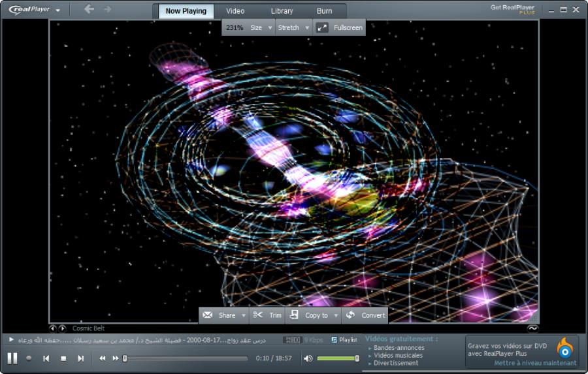
Task: Expand the Size dropdown
Action: 261,27
